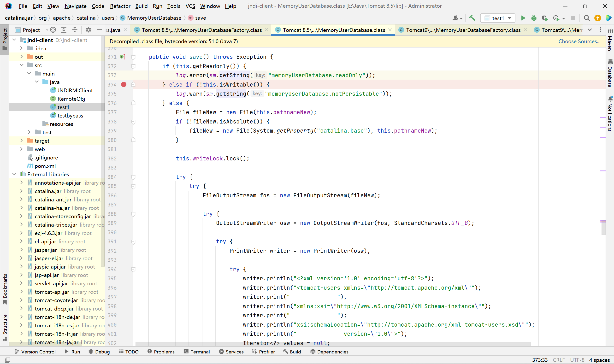Switch to Tomcat9 MemoryUserDatabaseFactory.class tab
Screen dimensions: 614x364
tap(463, 30)
